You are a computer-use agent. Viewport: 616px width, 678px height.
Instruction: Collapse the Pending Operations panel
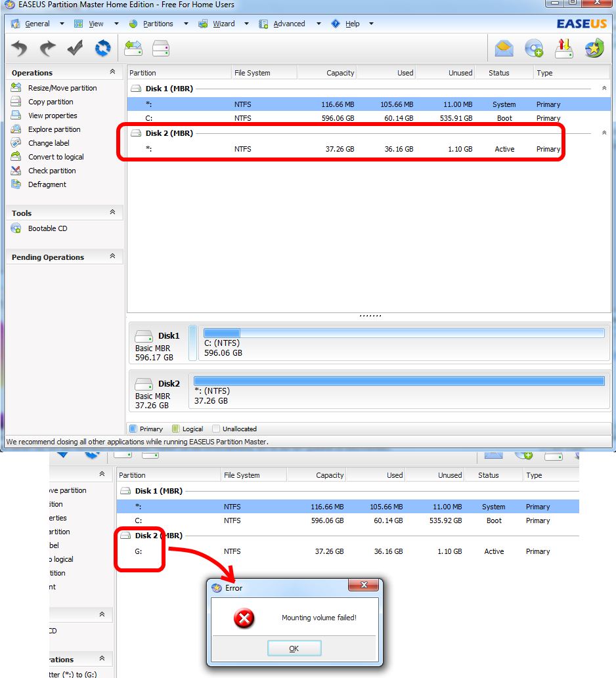(x=112, y=256)
